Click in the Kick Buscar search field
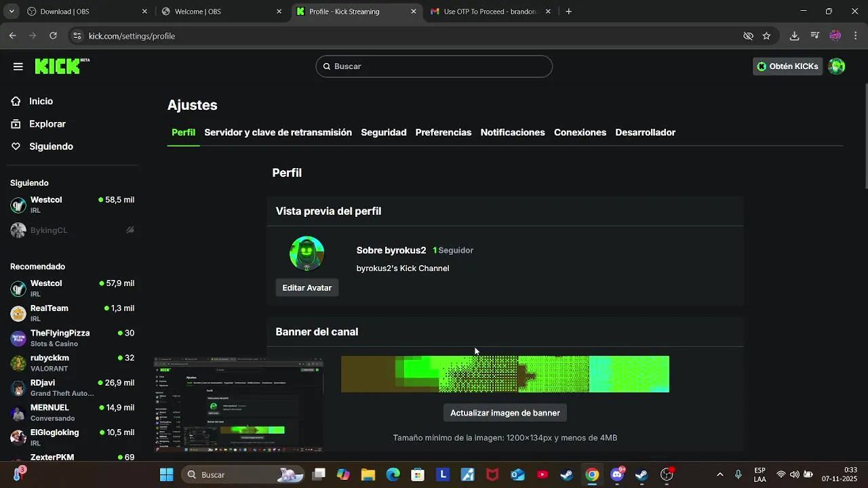868x488 pixels. point(434,66)
